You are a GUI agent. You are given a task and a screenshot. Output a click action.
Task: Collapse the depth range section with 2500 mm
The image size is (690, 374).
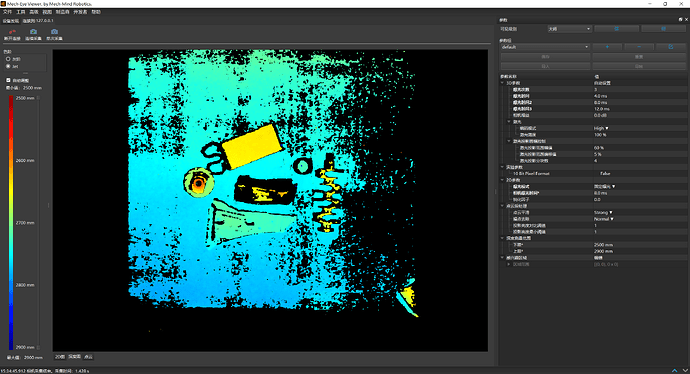503,238
